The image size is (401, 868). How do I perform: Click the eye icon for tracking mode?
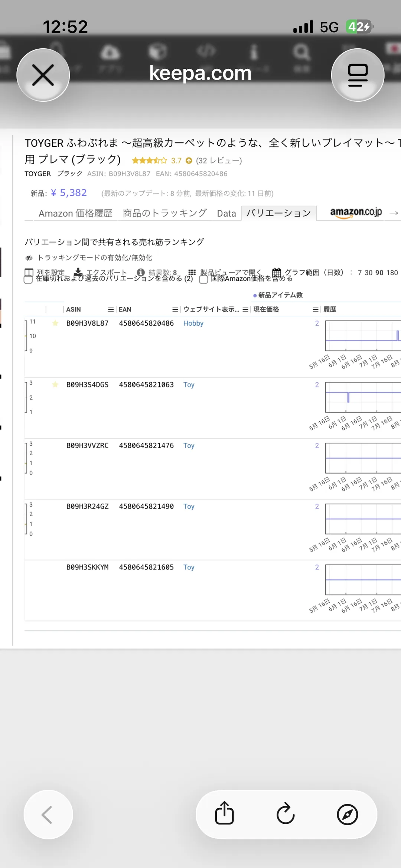coord(29,258)
